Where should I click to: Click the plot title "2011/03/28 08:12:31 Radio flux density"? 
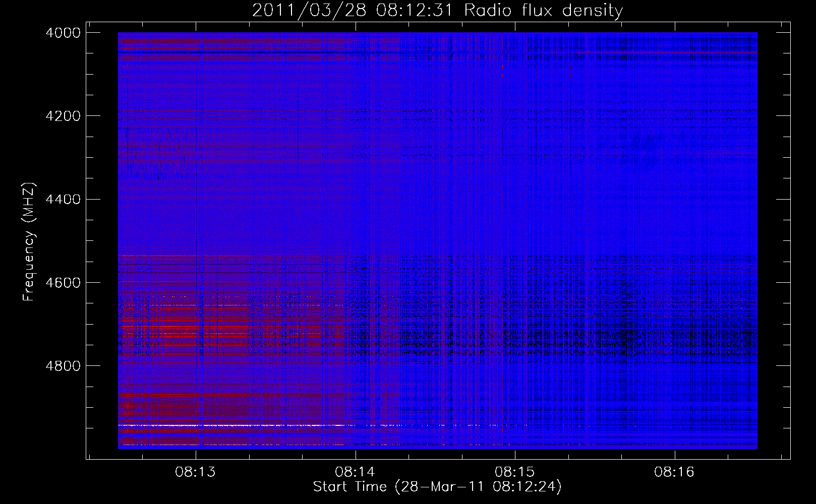coord(437,11)
